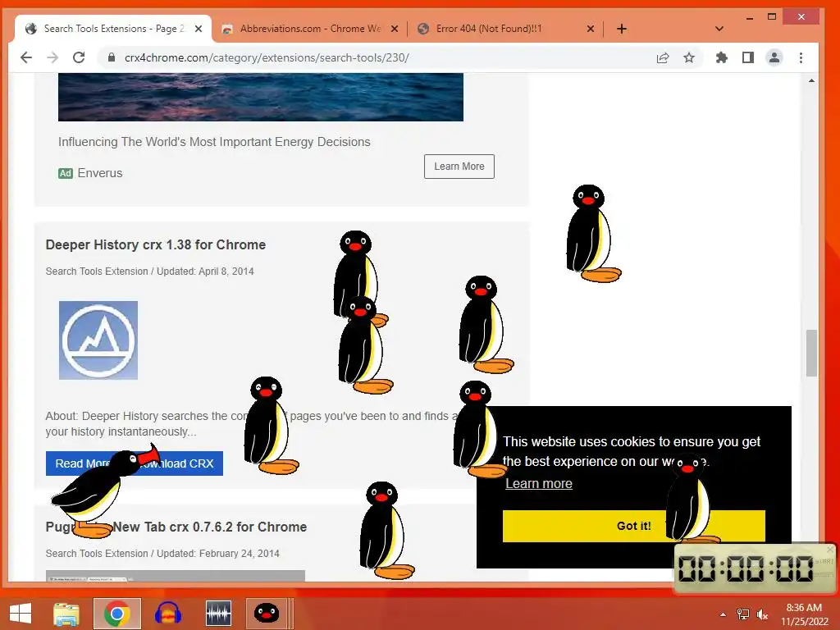Image resolution: width=840 pixels, height=630 pixels.
Task: Switch to Search Tools Extensions tab
Action: tap(112, 29)
